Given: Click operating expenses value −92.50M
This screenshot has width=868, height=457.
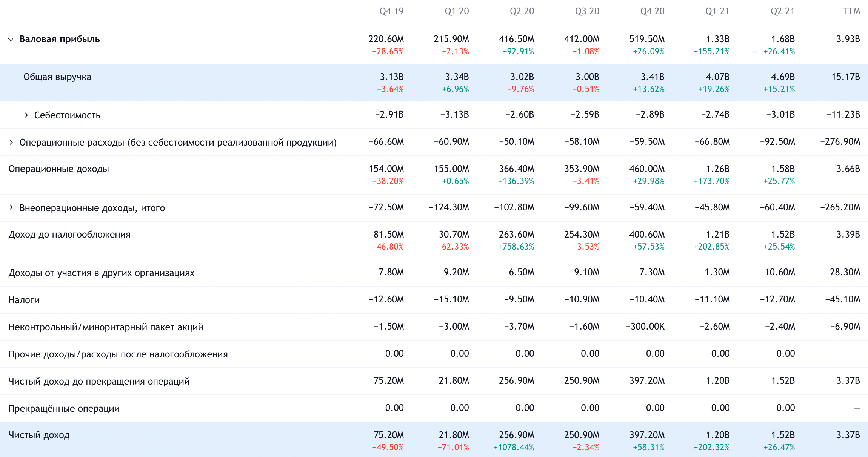Looking at the screenshot, I should click(777, 142).
